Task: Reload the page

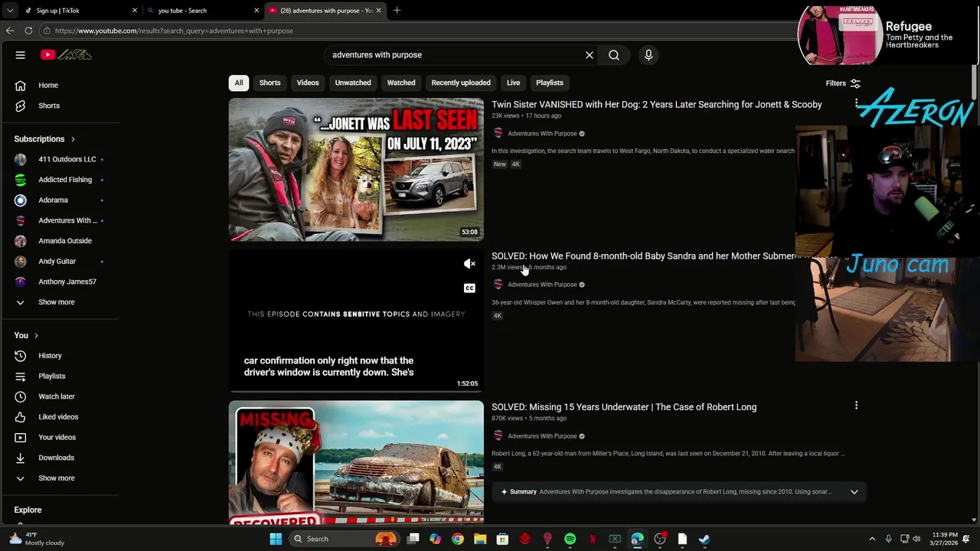Action: tap(28, 31)
